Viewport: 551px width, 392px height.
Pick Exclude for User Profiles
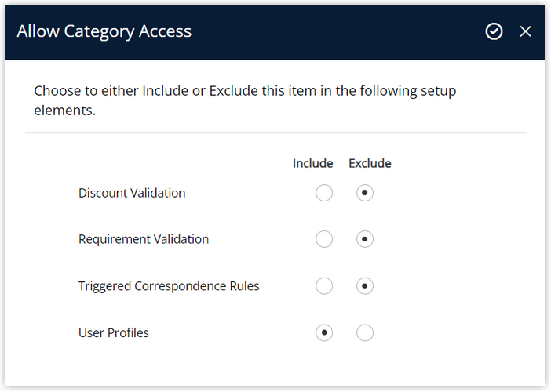[365, 332]
